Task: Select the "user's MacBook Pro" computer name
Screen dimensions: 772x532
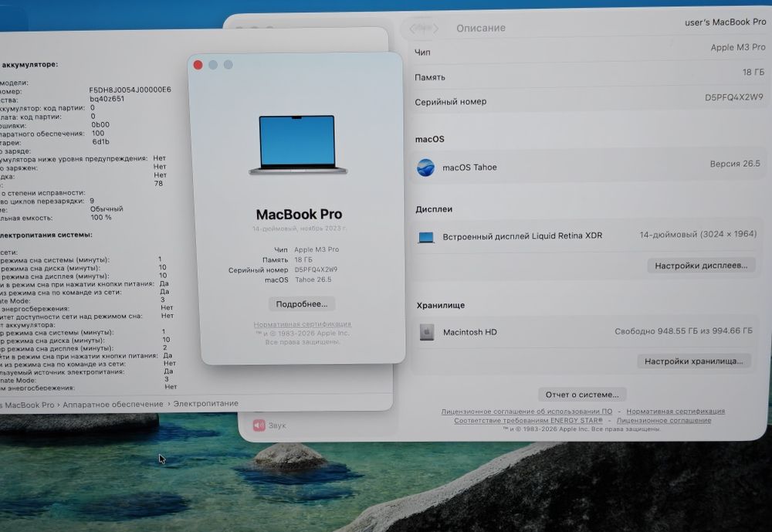Action: tap(725, 22)
